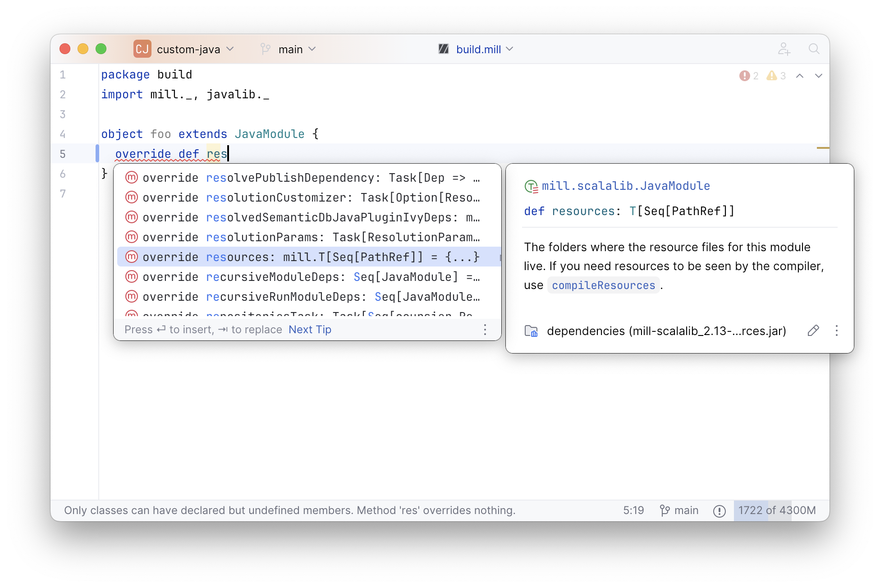Open completion popup options kebab menu
The width and height of the screenshot is (880, 588).
[485, 330]
